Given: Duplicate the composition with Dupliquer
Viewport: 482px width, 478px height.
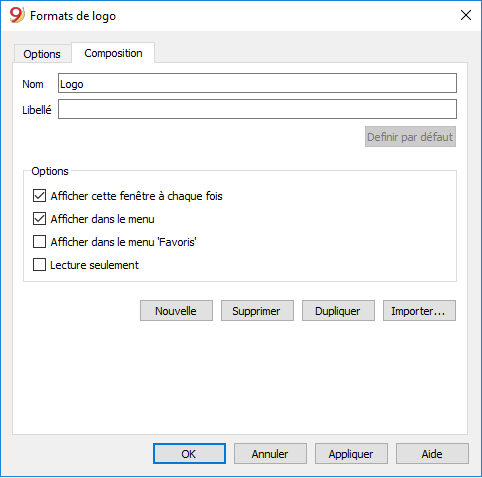Looking at the screenshot, I should [338, 311].
